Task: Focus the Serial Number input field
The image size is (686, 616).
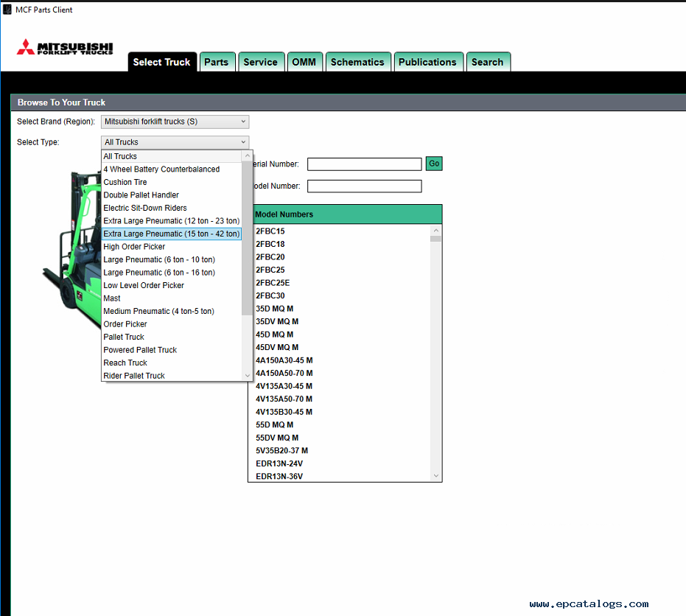Action: click(x=365, y=164)
